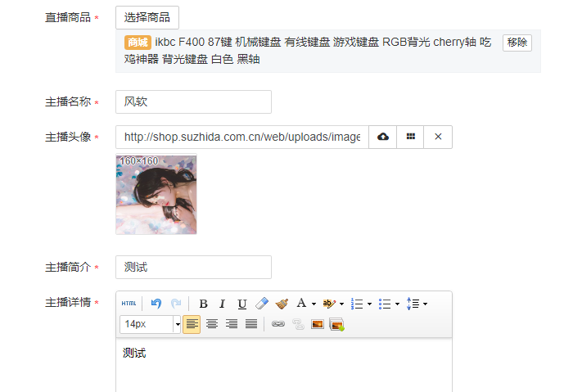The image size is (564, 392).
Task: Open font color dropdown arrow
Action: coord(314,304)
